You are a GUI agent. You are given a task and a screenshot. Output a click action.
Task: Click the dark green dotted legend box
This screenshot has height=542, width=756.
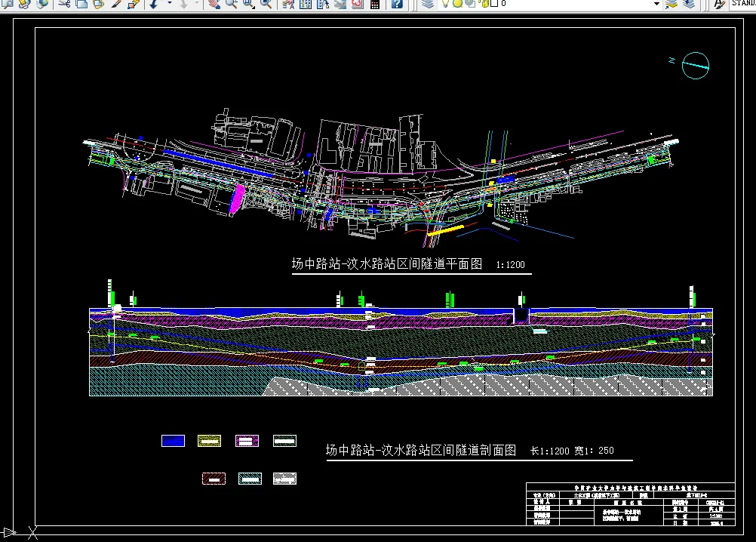click(284, 441)
